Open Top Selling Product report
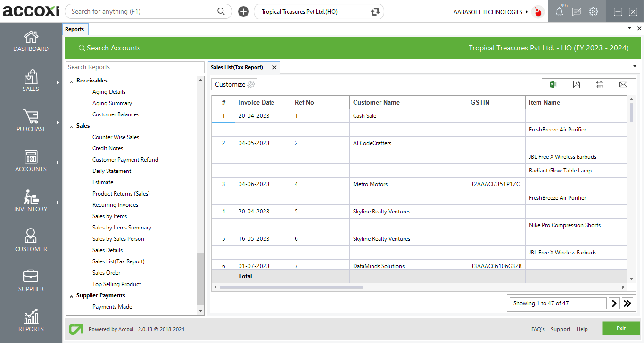The image size is (644, 343). tap(116, 284)
